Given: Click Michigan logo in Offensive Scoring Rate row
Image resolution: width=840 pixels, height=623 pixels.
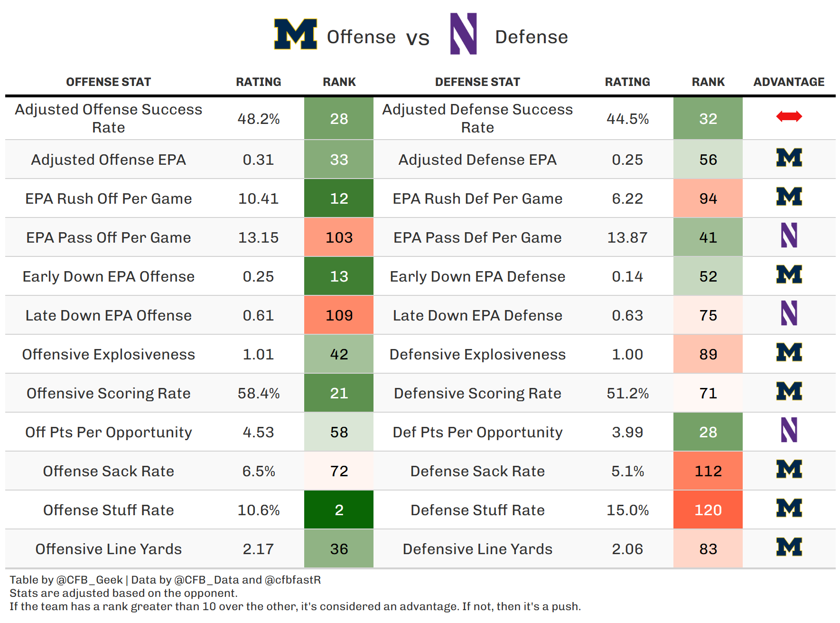Looking at the screenshot, I should [789, 391].
